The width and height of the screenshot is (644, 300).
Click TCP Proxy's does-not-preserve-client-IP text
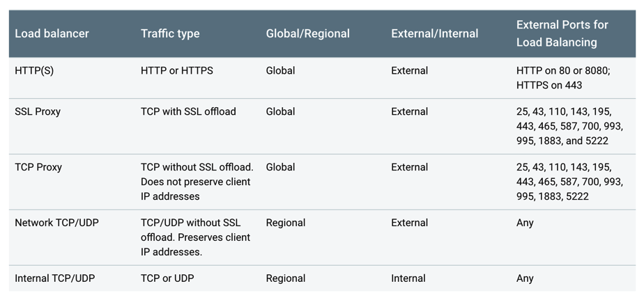point(195,189)
